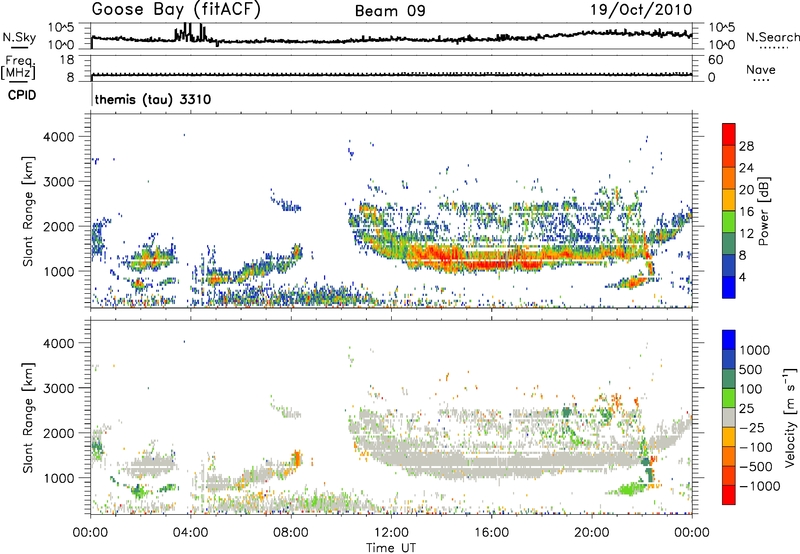Click the '20' label on power colorbar
This screenshot has width=800, height=554.
[746, 190]
